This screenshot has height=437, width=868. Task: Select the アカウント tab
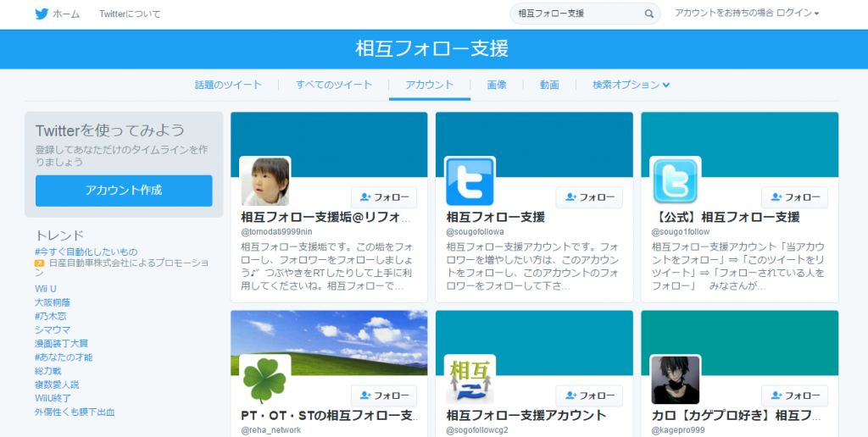coord(430,86)
